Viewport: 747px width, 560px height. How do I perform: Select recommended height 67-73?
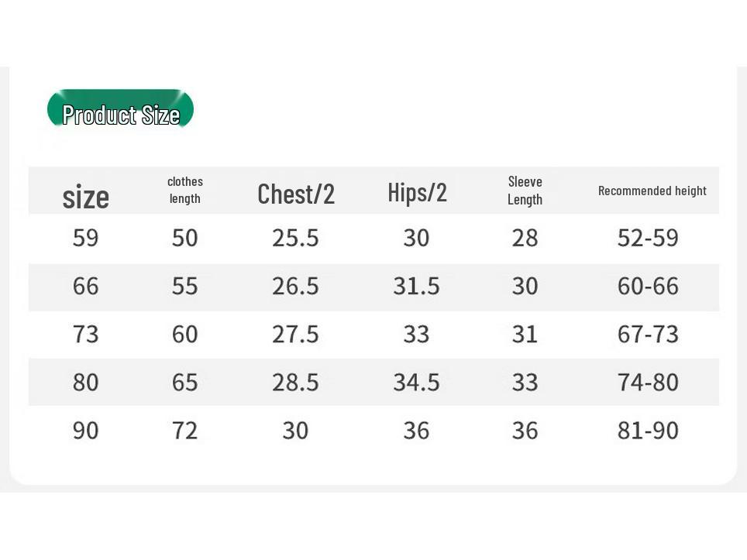648,334
